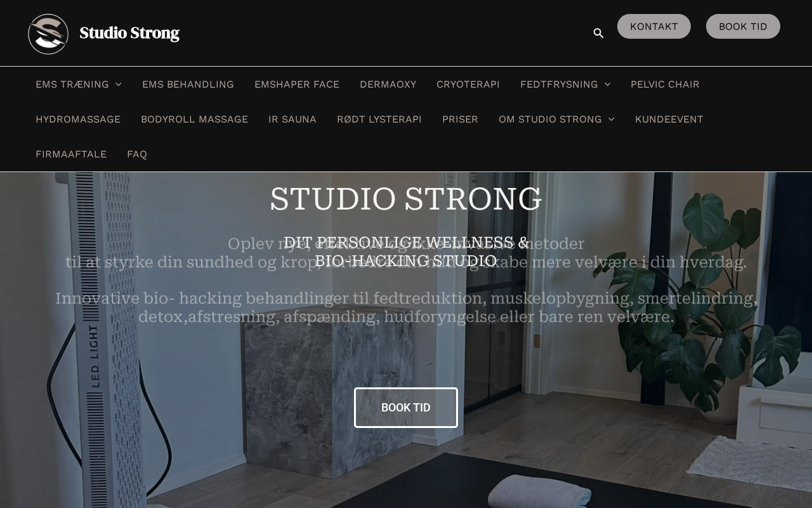This screenshot has height=508, width=812.
Task: Click the hero Book Tid outlined button
Action: coord(406,408)
